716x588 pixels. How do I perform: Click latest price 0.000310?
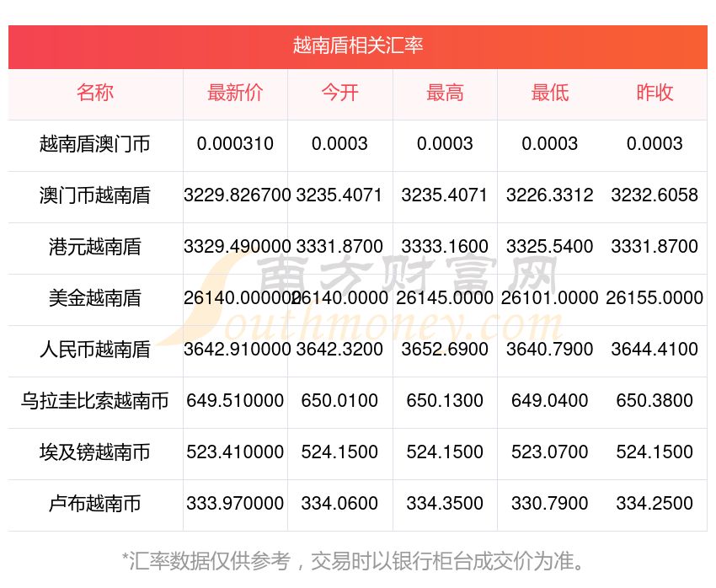(x=235, y=144)
